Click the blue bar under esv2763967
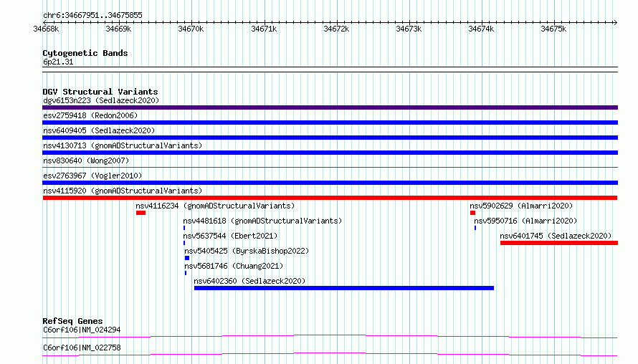 [x=330, y=183]
